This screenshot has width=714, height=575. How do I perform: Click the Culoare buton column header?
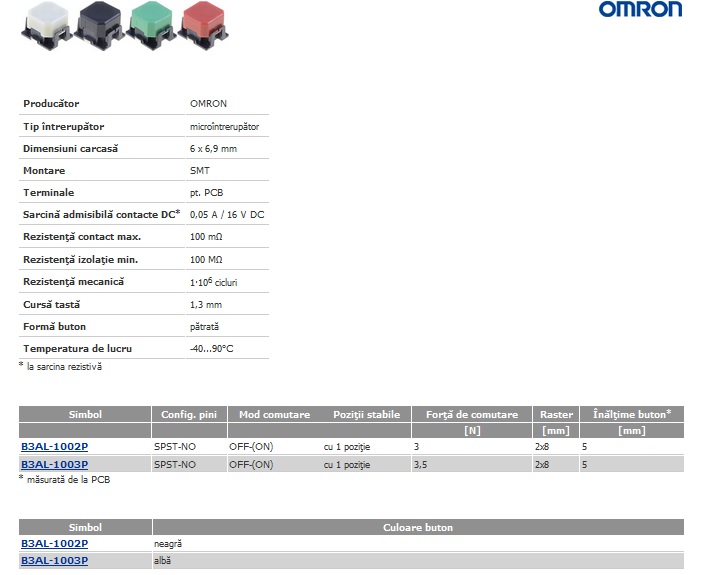coord(418,527)
